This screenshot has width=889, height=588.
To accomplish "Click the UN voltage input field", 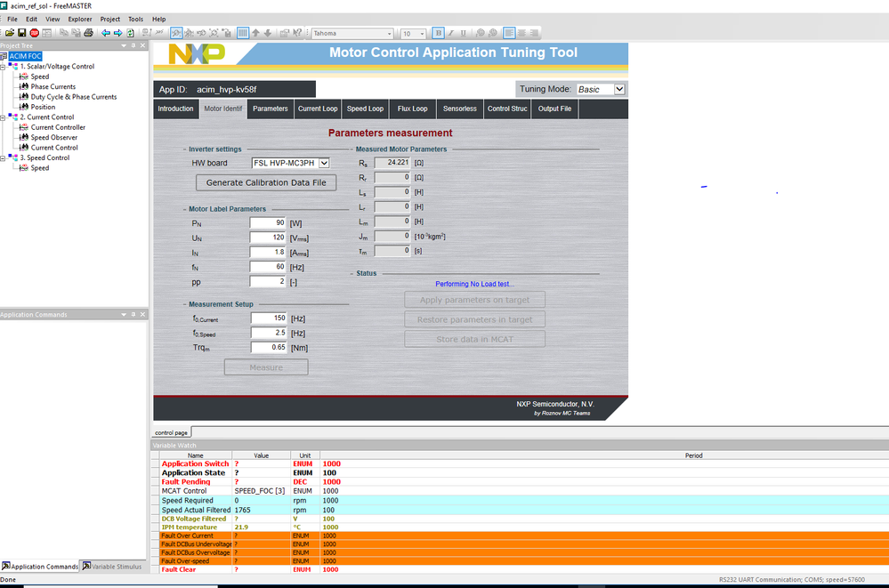I will coord(268,238).
